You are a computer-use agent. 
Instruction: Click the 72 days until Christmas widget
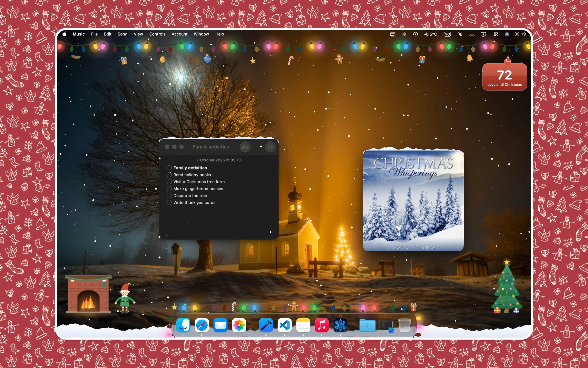point(505,77)
